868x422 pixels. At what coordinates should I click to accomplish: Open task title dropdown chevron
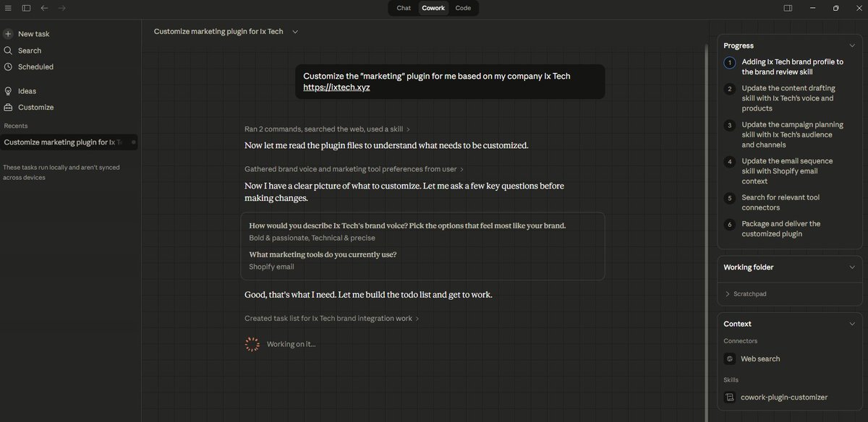tap(295, 32)
